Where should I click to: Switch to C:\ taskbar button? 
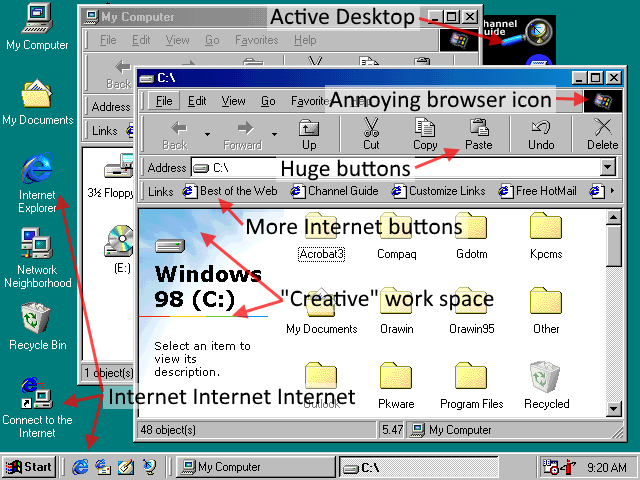tap(419, 467)
